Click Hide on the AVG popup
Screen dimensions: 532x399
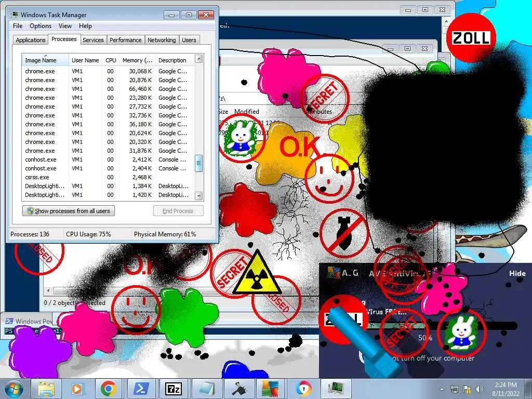(517, 273)
